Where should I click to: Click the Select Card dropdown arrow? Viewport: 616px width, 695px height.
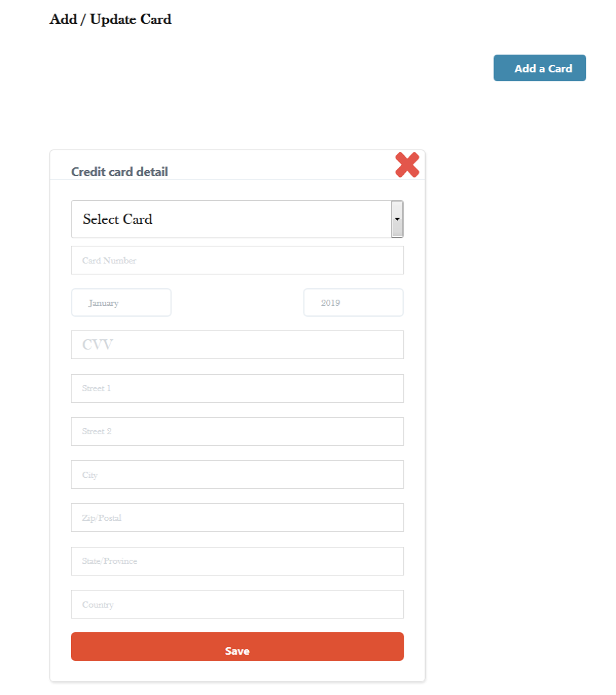[397, 219]
